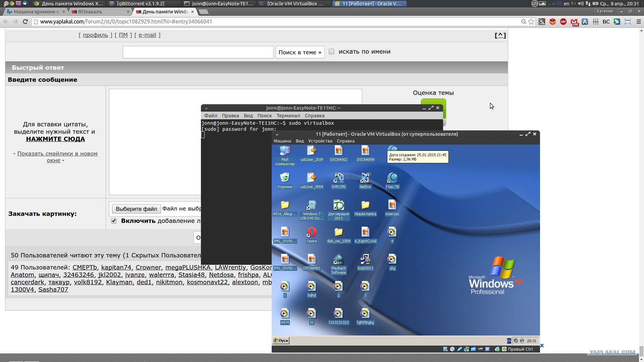The image size is (644, 362).
Task: Open the volume indicator in the top panel
Action: tap(581, 4)
